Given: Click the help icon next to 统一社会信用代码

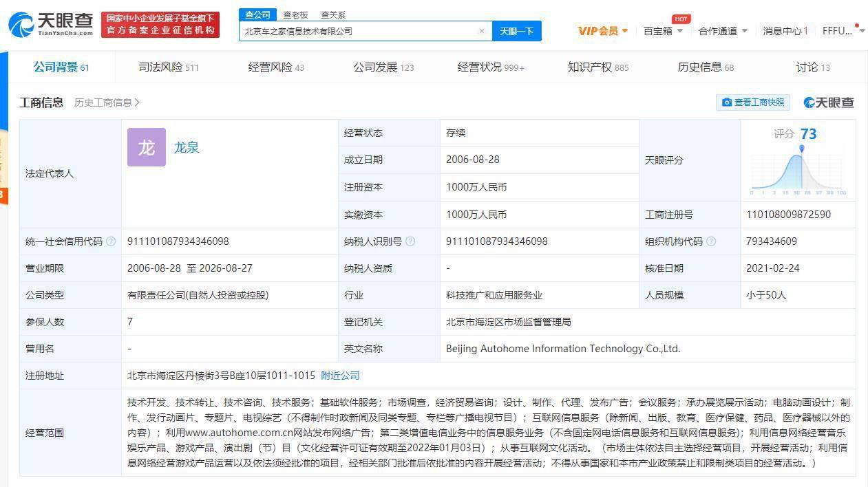Looking at the screenshot, I should click(111, 241).
